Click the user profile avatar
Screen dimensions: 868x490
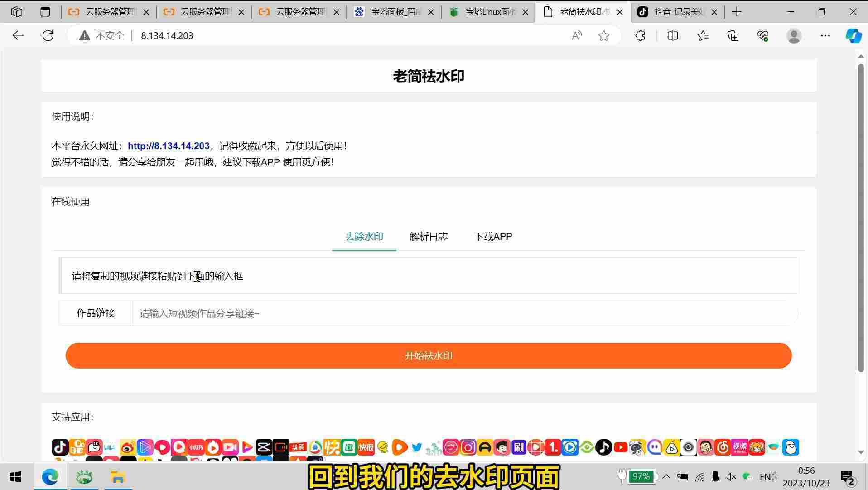click(794, 35)
